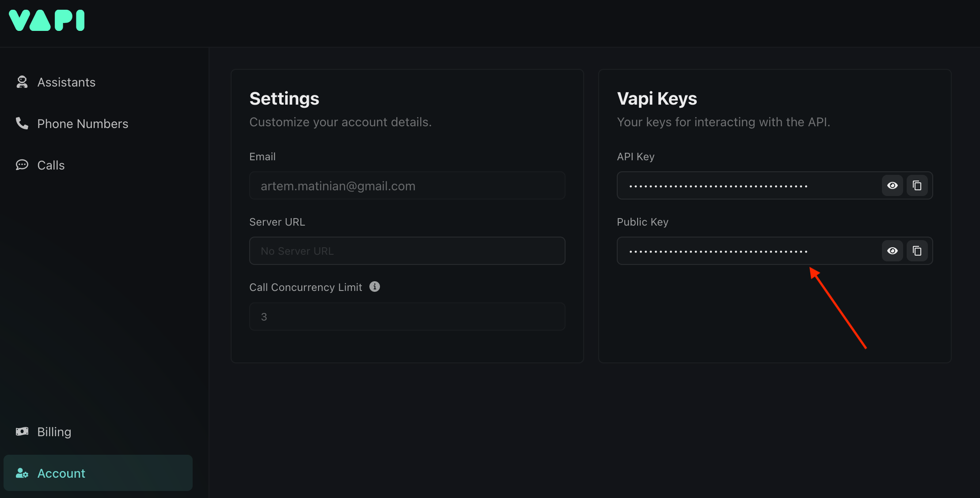Go to Phone Numbers page
The image size is (980, 498).
pyautogui.click(x=83, y=124)
